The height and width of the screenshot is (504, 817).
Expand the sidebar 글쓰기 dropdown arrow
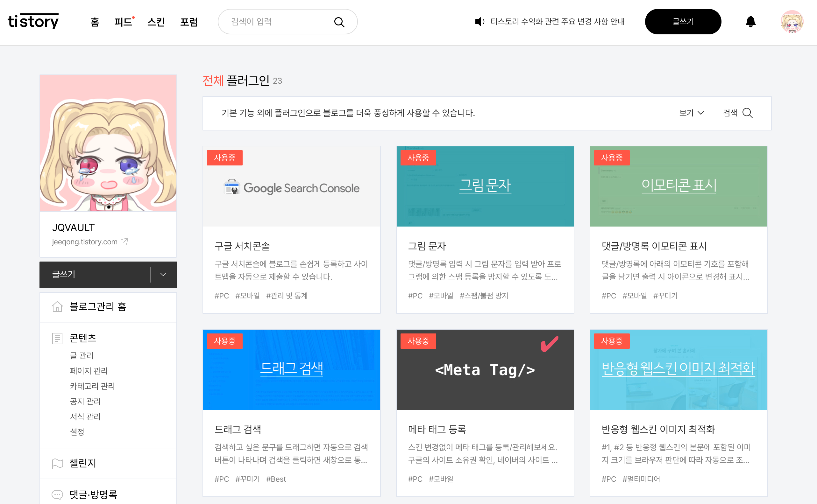click(163, 275)
